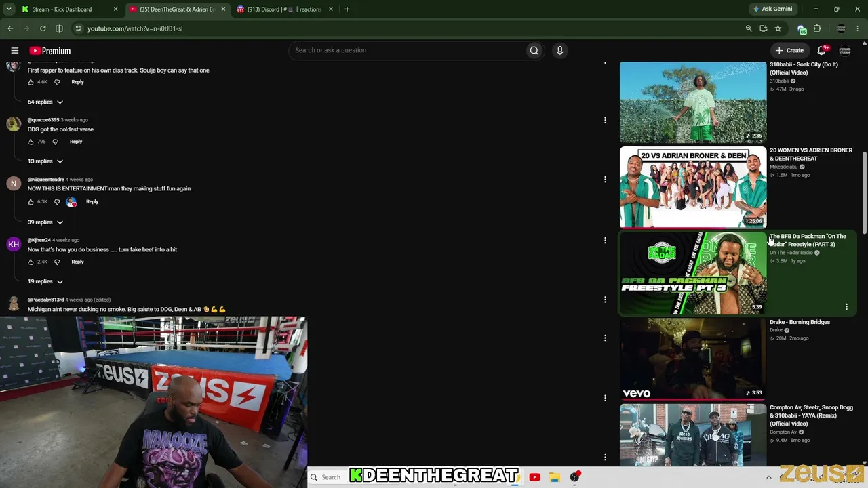
Task: Open BFB Da Packman Freestyle thumbnail
Action: [693, 273]
